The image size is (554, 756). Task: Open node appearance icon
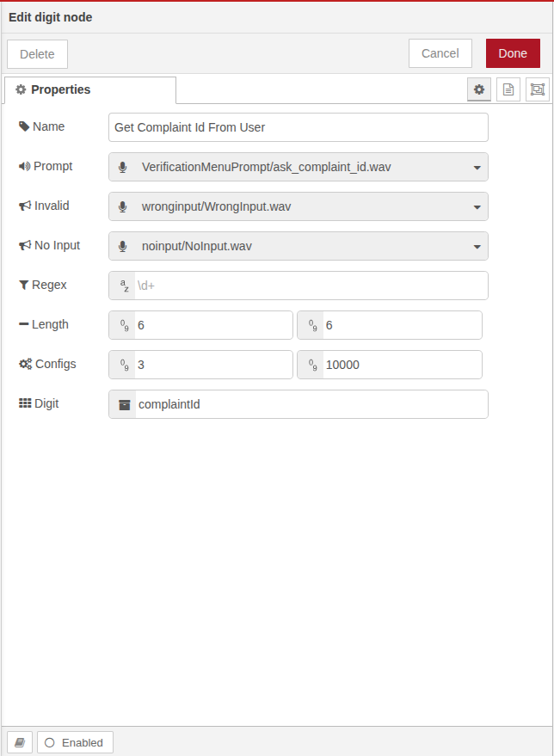pyautogui.click(x=538, y=89)
